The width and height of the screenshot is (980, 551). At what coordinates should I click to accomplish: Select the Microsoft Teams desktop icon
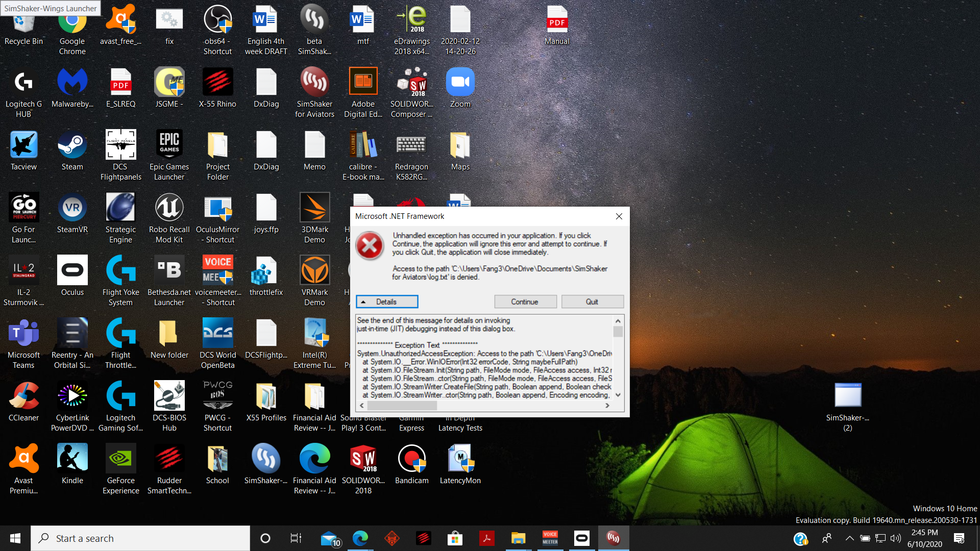(x=23, y=344)
